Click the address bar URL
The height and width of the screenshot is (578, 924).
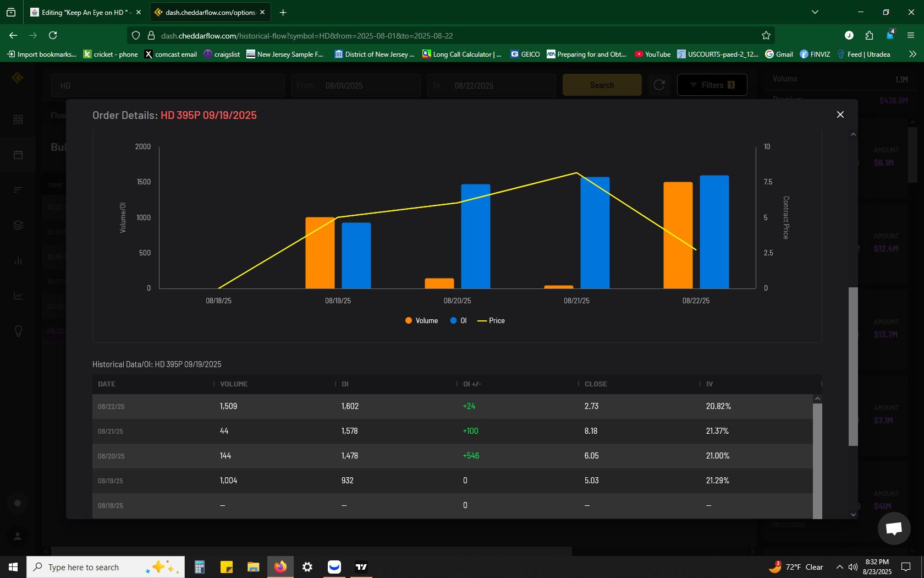(x=307, y=36)
